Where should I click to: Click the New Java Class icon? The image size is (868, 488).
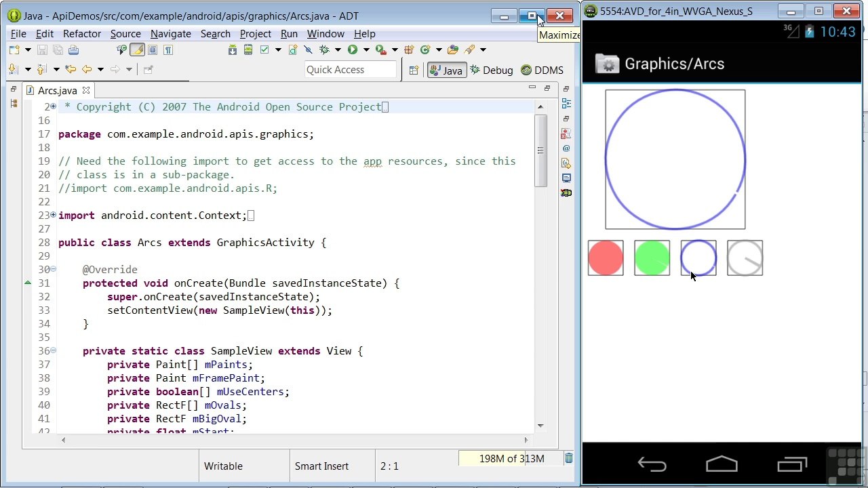pyautogui.click(x=425, y=49)
